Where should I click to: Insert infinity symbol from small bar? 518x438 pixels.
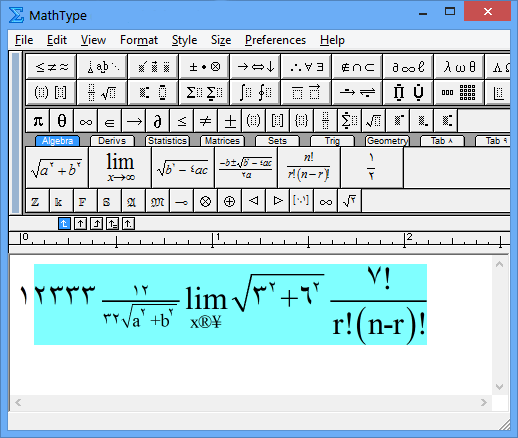[x=86, y=121]
